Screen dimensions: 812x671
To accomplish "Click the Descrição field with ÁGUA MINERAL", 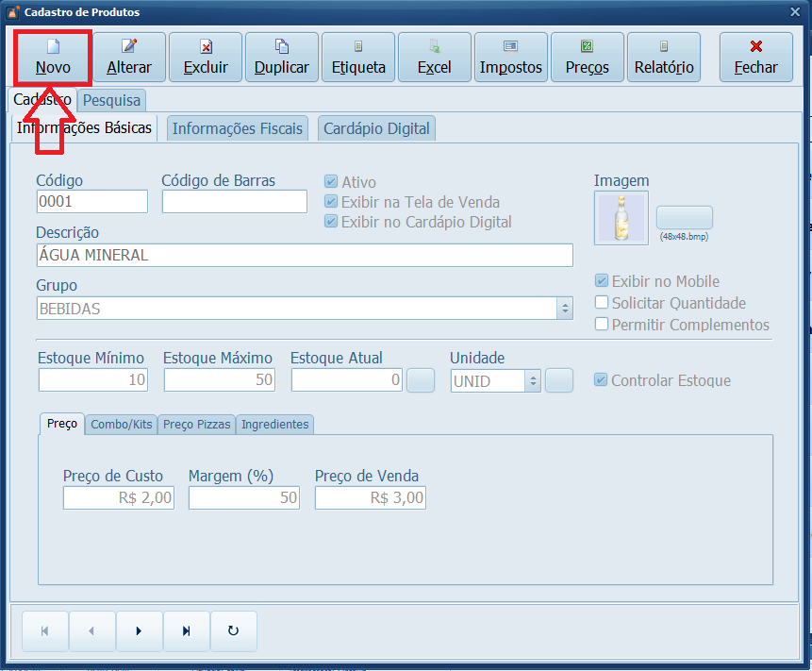I will (x=304, y=256).
